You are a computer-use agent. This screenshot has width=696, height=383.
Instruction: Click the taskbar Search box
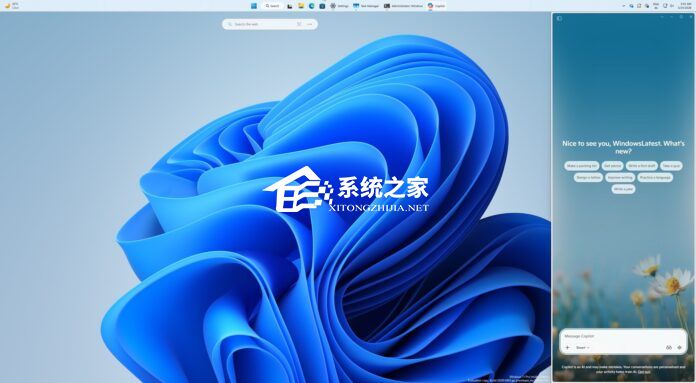(273, 6)
